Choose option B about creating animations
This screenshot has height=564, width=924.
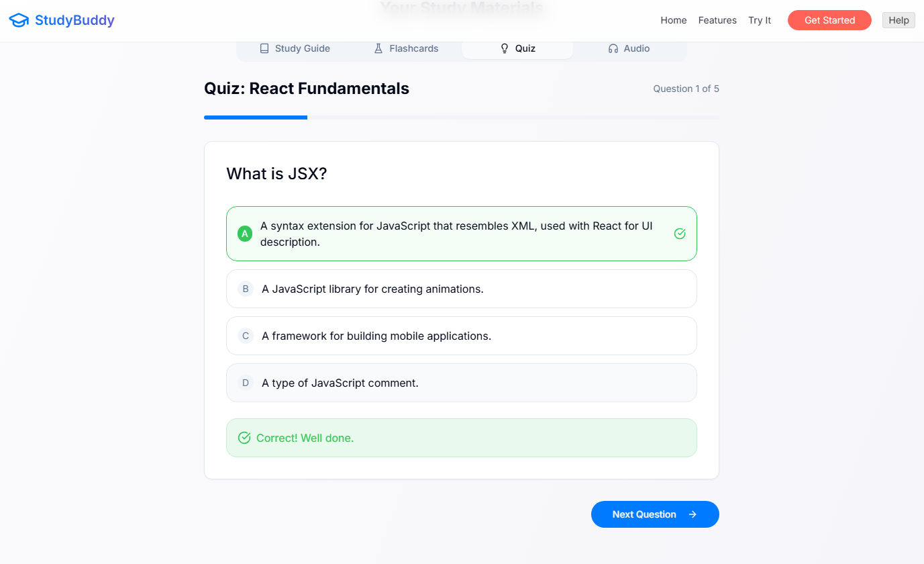point(462,289)
